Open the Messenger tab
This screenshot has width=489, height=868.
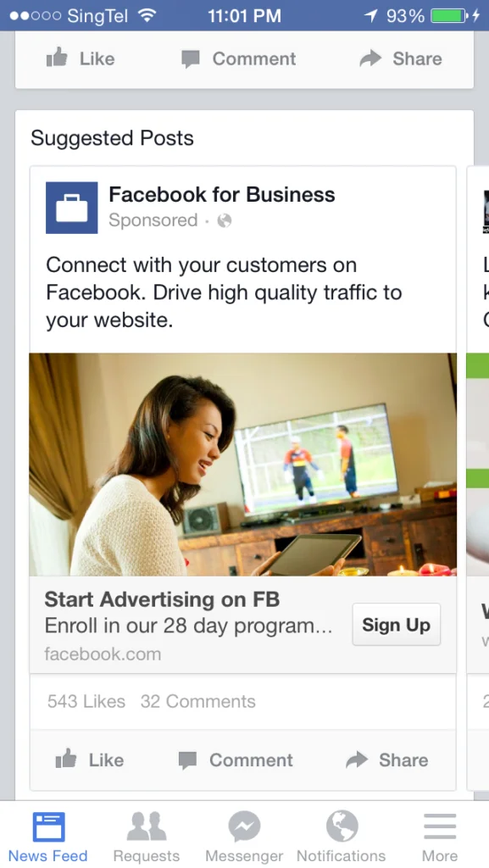244,837
